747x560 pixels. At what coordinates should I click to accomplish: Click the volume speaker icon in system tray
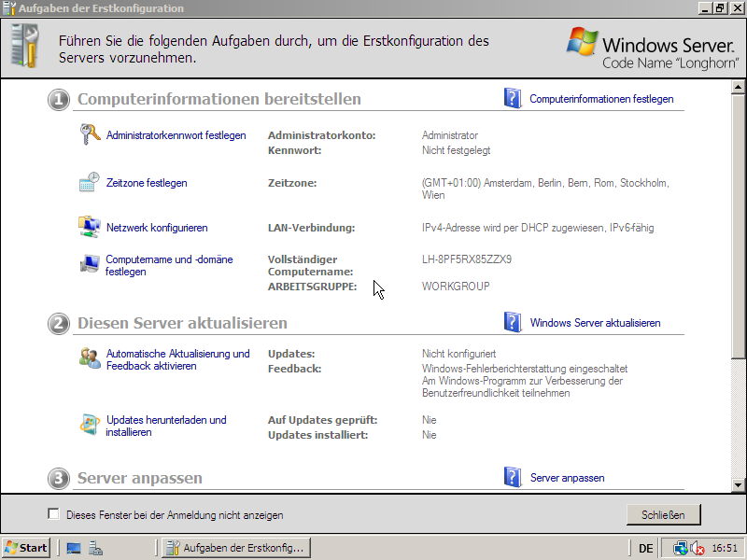pyautogui.click(x=697, y=548)
